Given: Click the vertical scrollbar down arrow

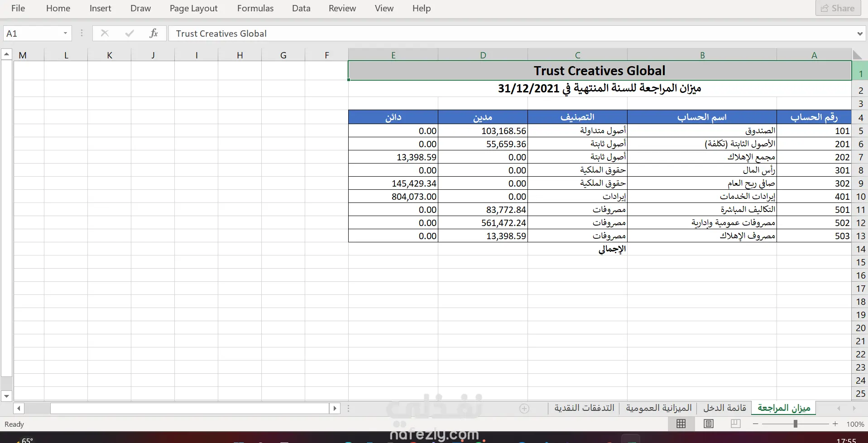Looking at the screenshot, I should click(6, 396).
